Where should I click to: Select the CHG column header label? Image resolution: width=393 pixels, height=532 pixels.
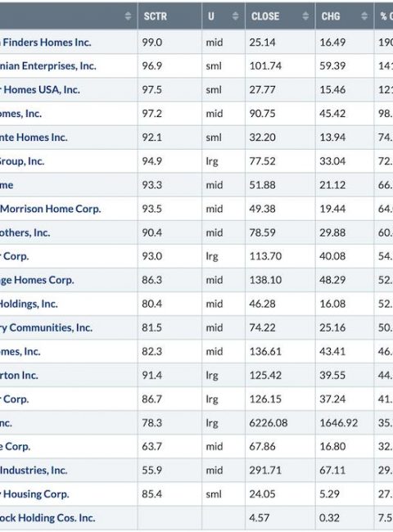click(x=331, y=16)
